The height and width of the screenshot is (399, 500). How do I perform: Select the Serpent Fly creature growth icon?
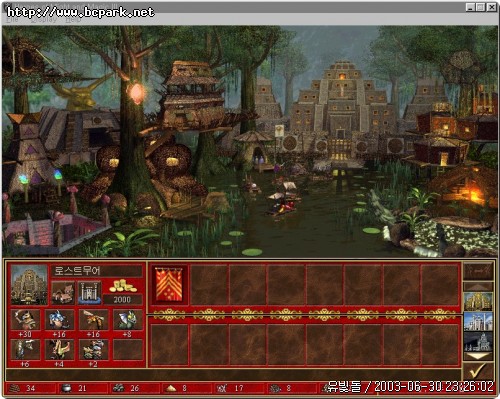coord(94,320)
